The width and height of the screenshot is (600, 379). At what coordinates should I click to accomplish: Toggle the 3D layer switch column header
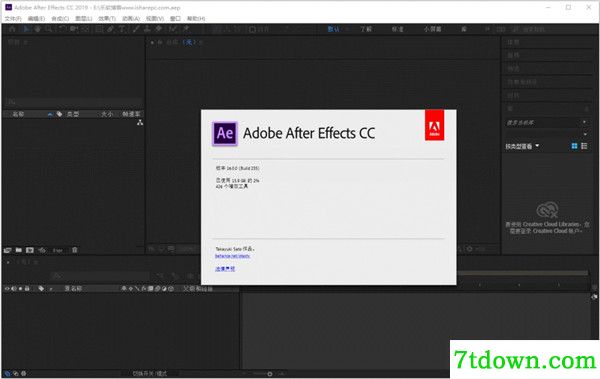click(x=171, y=288)
